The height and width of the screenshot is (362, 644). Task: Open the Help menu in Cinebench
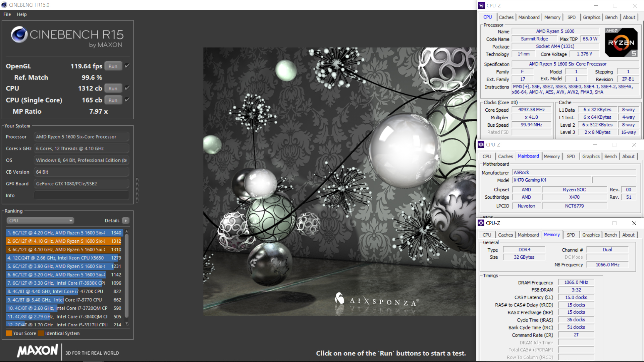pos(22,14)
